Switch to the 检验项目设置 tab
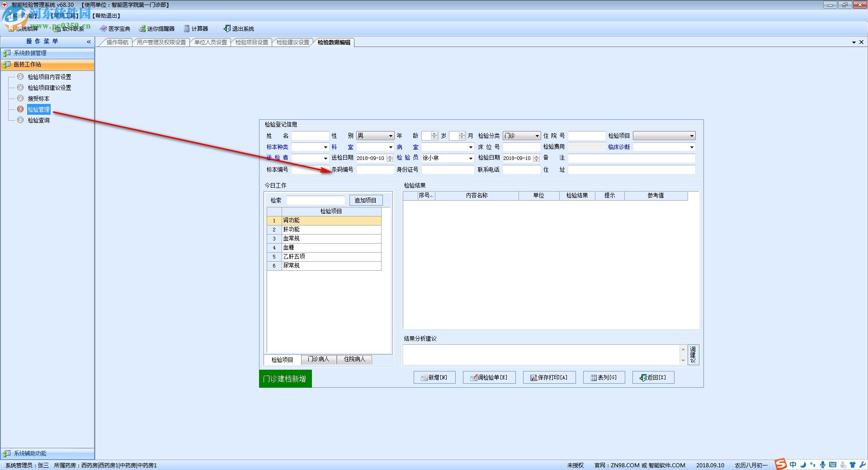This screenshot has width=868, height=470. pyautogui.click(x=252, y=42)
